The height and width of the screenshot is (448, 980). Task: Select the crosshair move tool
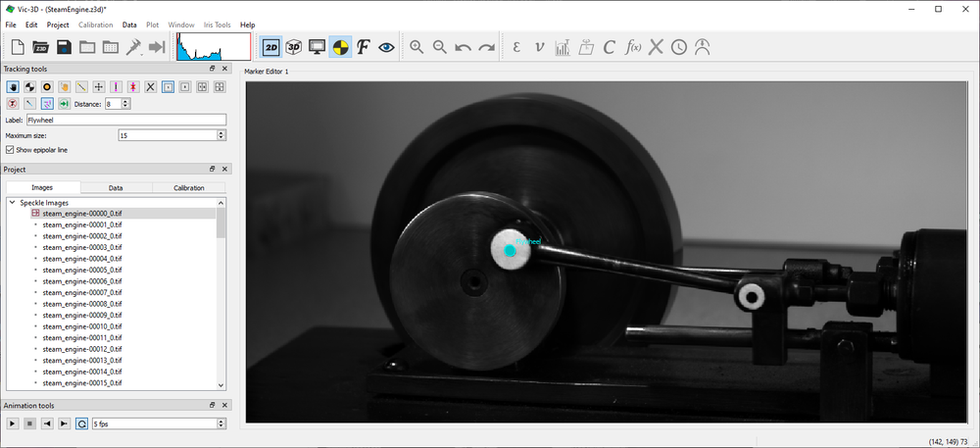tap(98, 87)
